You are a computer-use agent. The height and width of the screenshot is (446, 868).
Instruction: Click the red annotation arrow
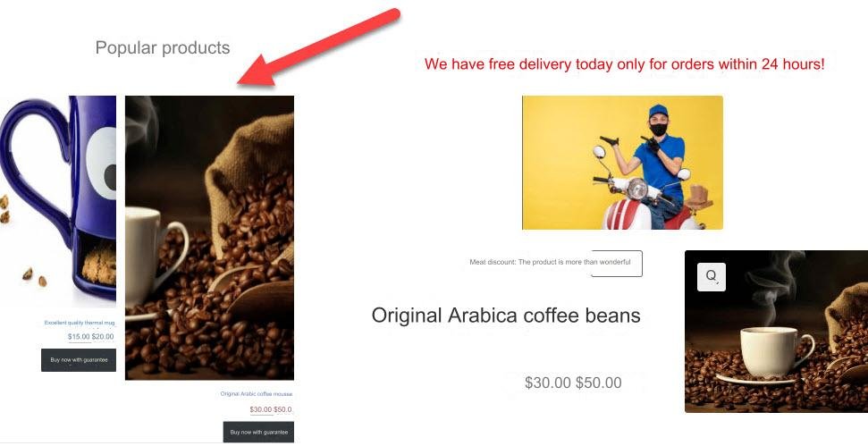pos(319,47)
